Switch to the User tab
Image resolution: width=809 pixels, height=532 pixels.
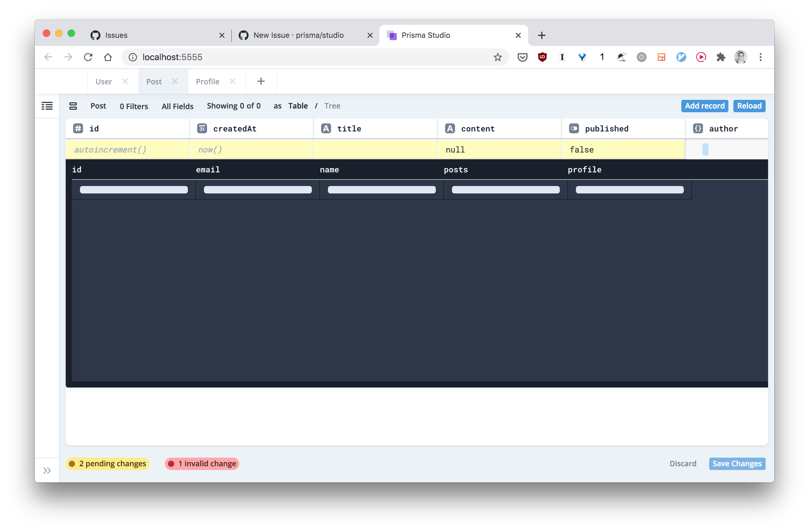coord(103,81)
